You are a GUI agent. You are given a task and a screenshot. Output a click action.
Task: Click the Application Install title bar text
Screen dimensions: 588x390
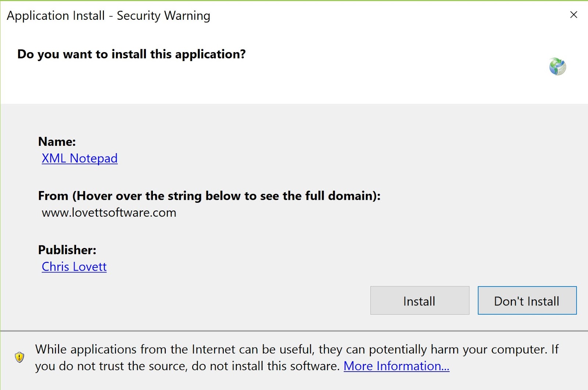108,16
